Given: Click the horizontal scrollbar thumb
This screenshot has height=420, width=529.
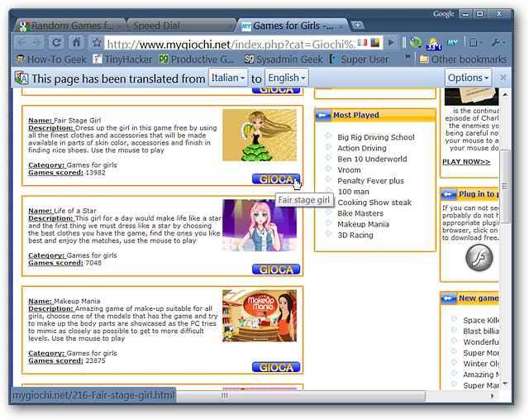Looking at the screenshot, I should [x=300, y=396].
